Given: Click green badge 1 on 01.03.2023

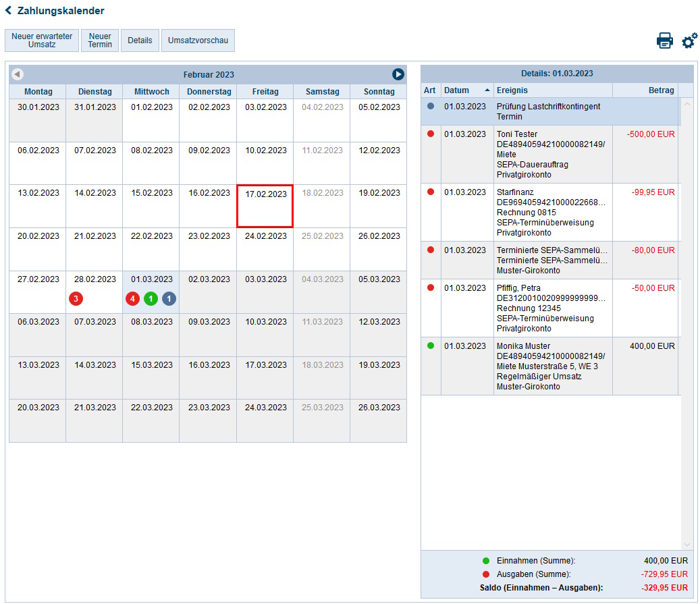Looking at the screenshot, I should pyautogui.click(x=151, y=298).
